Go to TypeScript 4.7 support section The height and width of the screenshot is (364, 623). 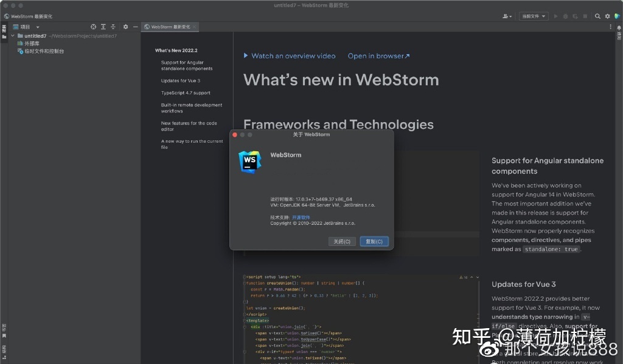click(x=186, y=93)
